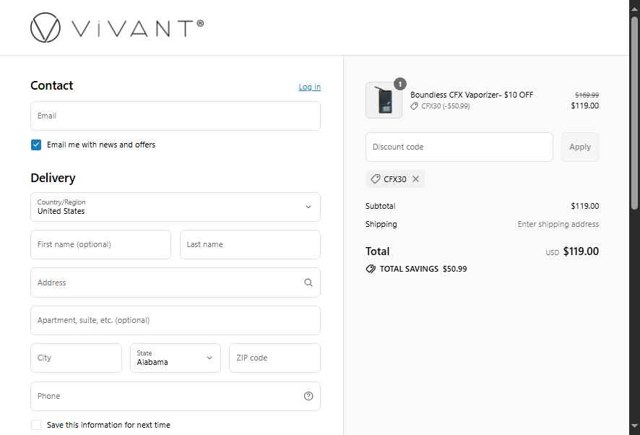The width and height of the screenshot is (640, 435).
Task: Click the discount tag icon under product name
Action: 414,106
